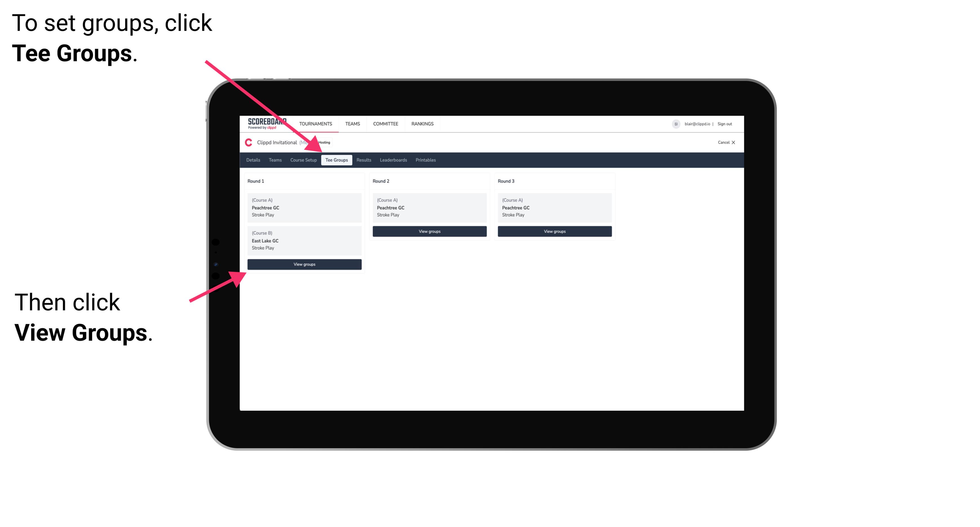Click View Groups for Round 1
Screen dimensions: 980x527
point(305,264)
